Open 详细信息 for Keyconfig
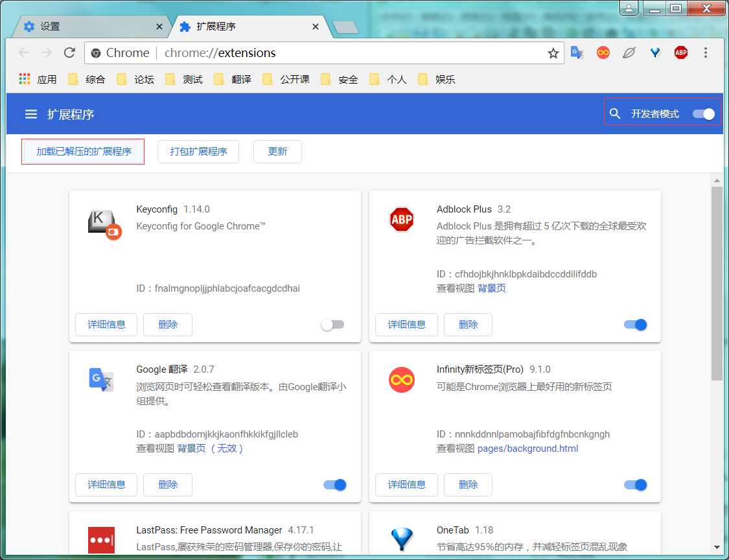This screenshot has width=729, height=560. click(x=106, y=325)
